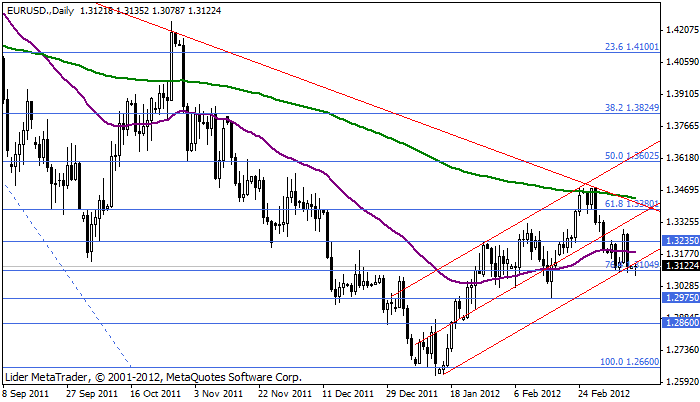Click the 1.32350 price level tag
The image size is (700, 402).
(x=681, y=241)
